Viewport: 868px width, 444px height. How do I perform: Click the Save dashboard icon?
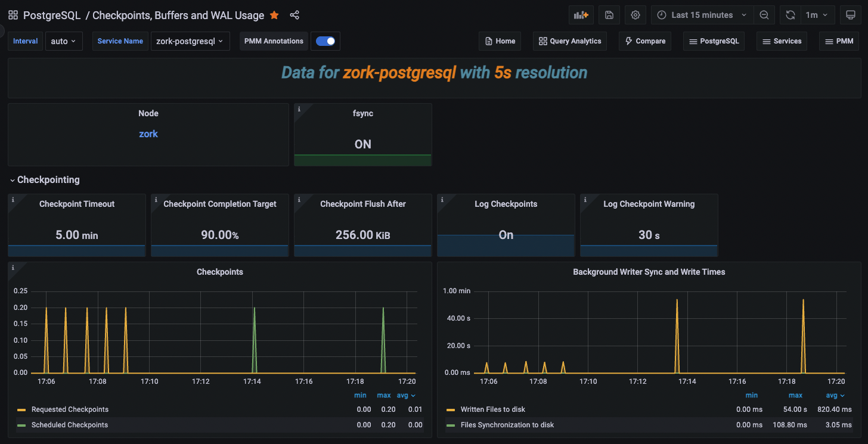point(609,15)
